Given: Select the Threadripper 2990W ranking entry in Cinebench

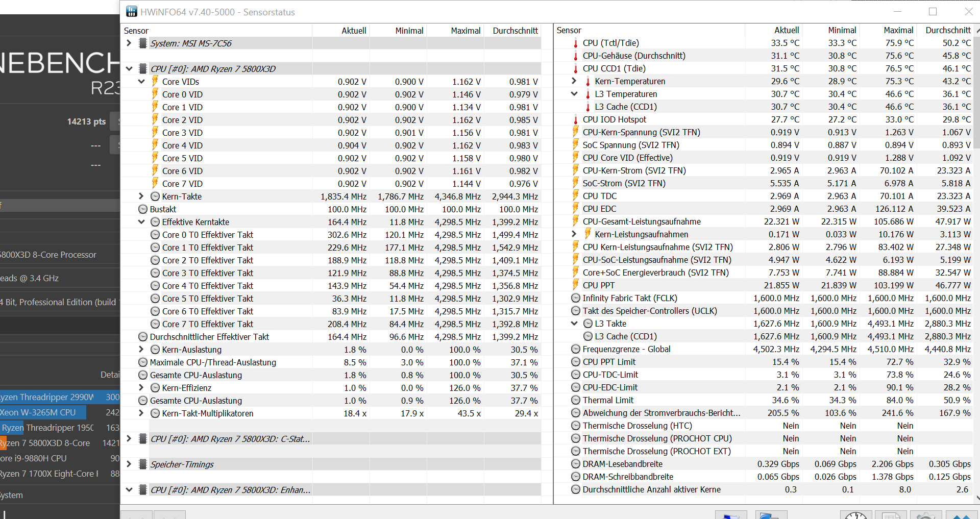Looking at the screenshot, I should (60, 397).
